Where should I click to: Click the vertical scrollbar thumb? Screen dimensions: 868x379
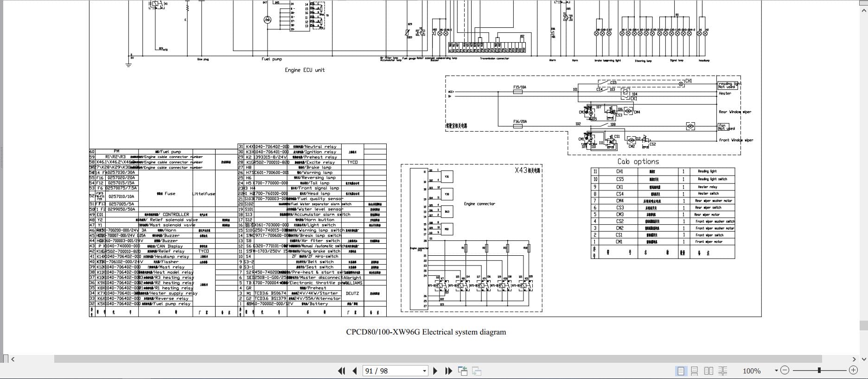[863, 325]
